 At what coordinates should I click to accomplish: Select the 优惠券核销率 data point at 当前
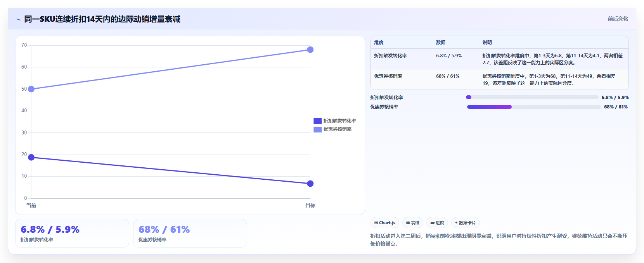tap(31, 89)
